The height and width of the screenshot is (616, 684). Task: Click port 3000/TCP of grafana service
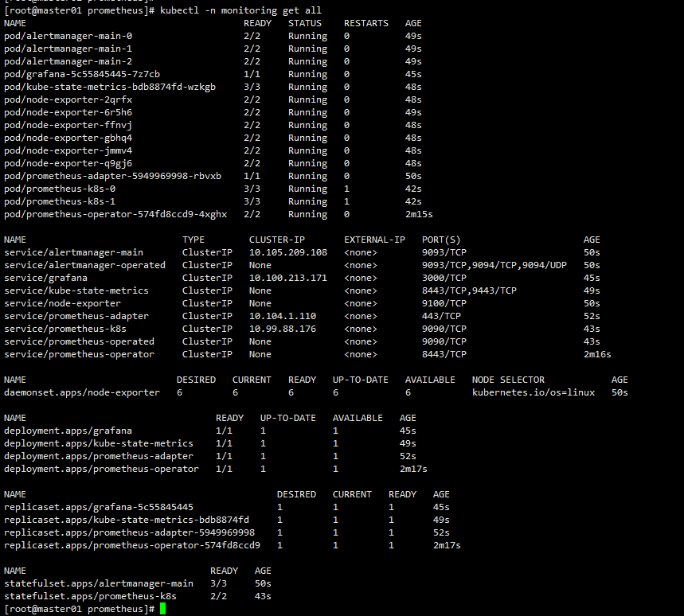(444, 278)
